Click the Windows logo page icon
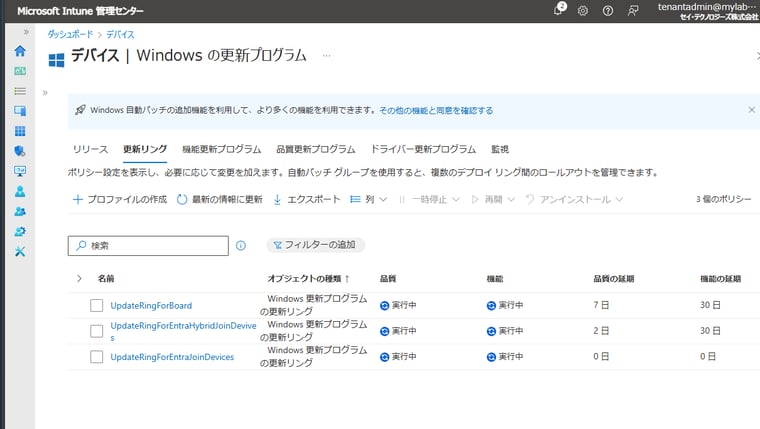 (56, 60)
